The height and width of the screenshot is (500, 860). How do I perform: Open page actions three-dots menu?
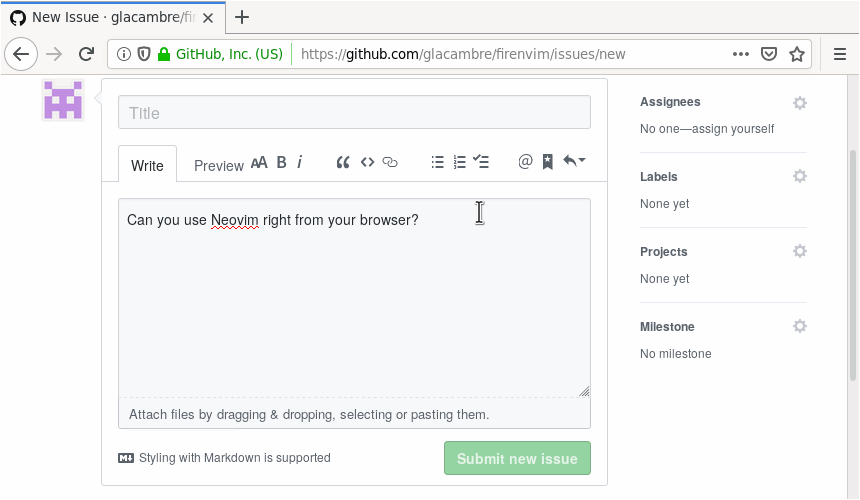[x=740, y=54]
